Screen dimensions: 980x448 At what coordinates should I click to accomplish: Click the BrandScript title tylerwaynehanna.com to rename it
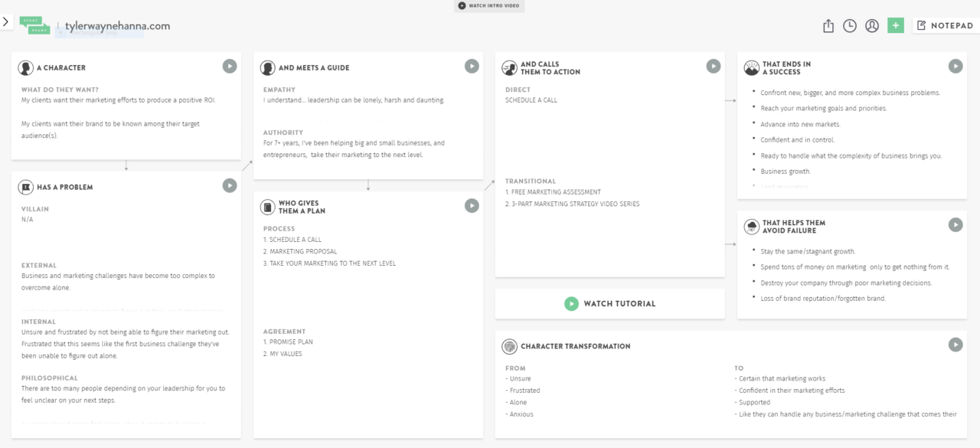(x=116, y=25)
